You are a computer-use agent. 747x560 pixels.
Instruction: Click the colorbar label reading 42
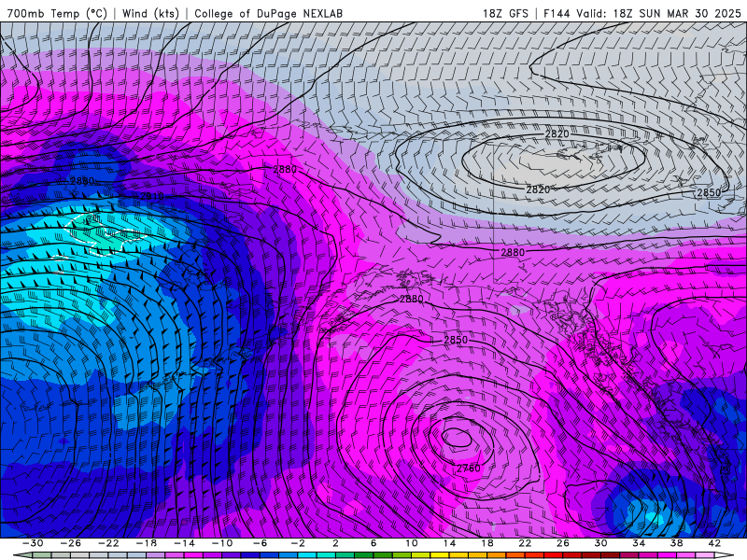coord(714,543)
